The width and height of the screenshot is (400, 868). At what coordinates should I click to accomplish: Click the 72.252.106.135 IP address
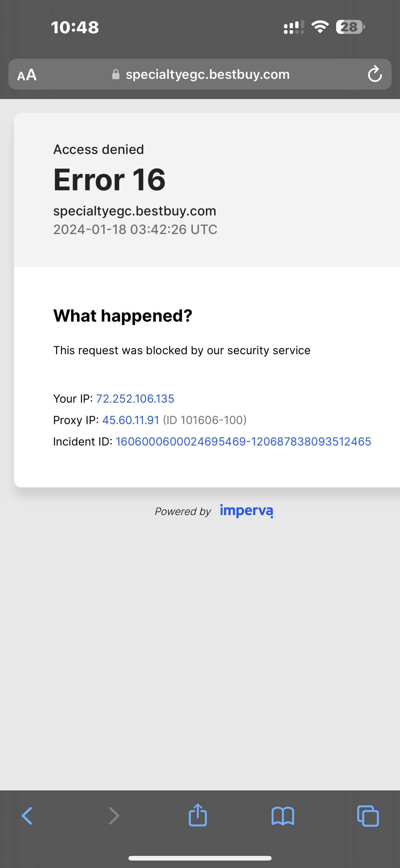(x=135, y=399)
